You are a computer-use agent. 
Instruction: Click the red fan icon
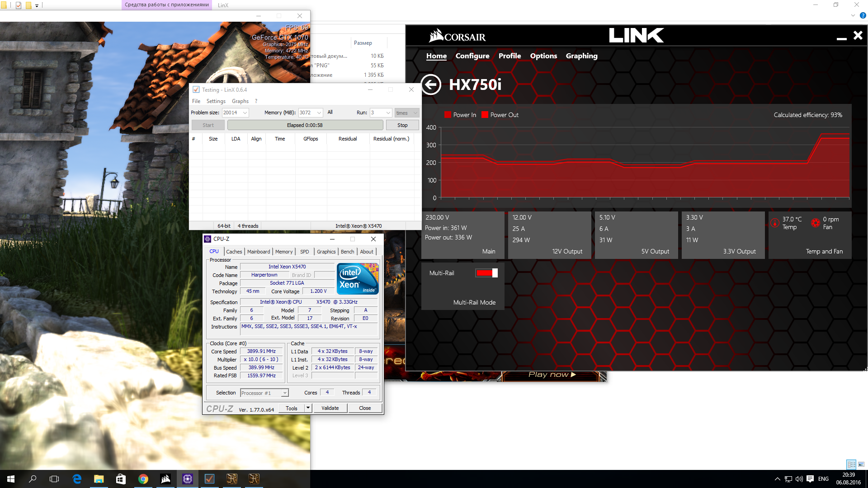click(x=815, y=223)
